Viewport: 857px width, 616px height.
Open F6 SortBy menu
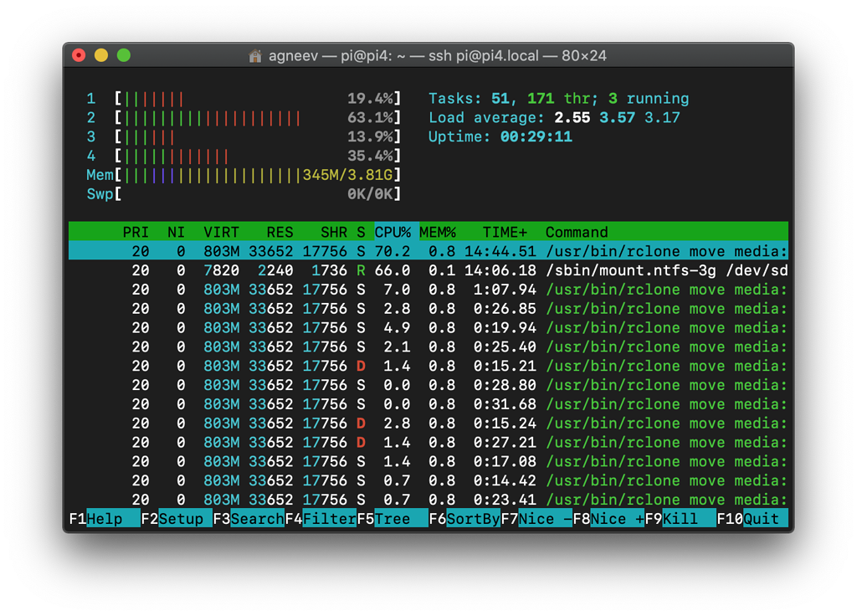coord(464,519)
